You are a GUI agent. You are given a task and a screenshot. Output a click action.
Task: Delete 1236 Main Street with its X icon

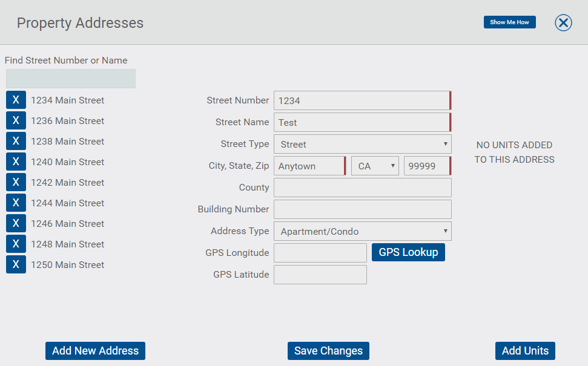[x=16, y=120]
